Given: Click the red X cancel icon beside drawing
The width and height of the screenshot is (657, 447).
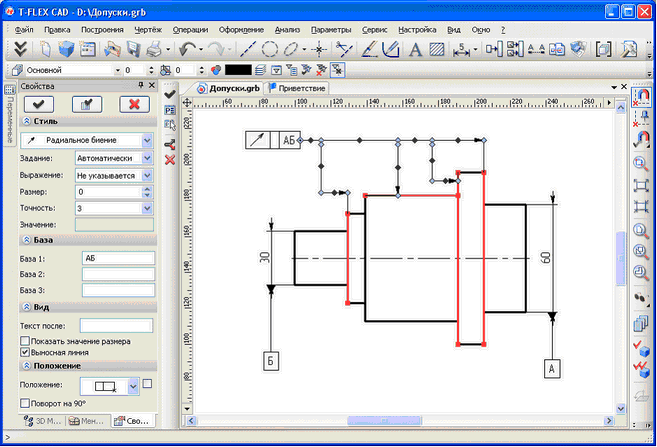Looking at the screenshot, I should (170, 160).
